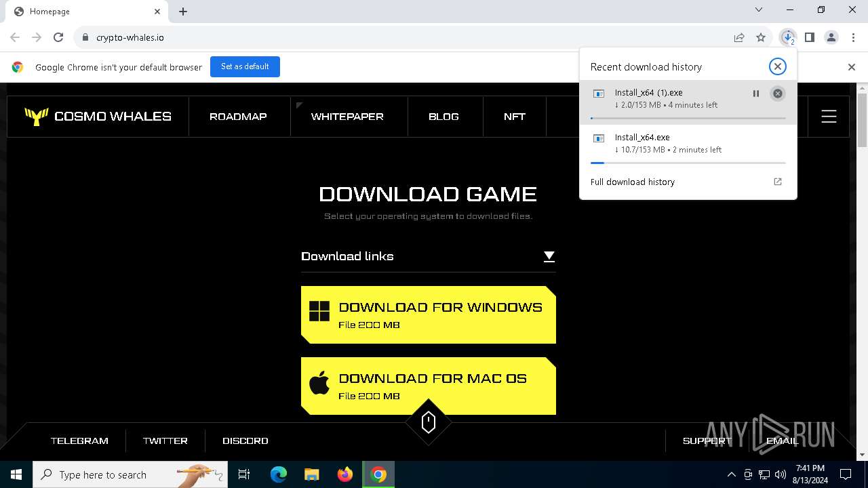The height and width of the screenshot is (488, 868).
Task: Open the TELEGRAM link
Action: pyautogui.click(x=79, y=441)
